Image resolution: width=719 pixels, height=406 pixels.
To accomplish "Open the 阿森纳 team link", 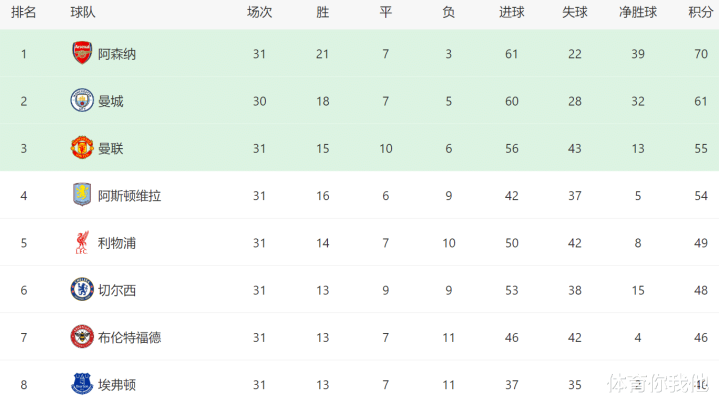I will point(117,54).
